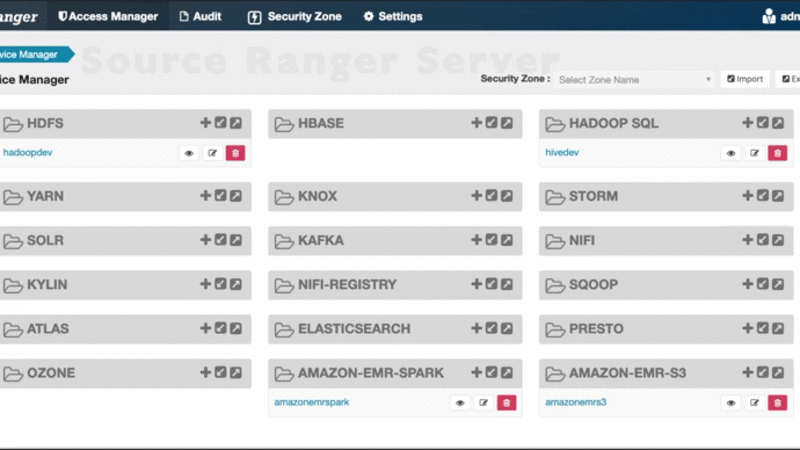800x450 pixels.
Task: Import PRESTO service policies
Action: [x=763, y=329]
